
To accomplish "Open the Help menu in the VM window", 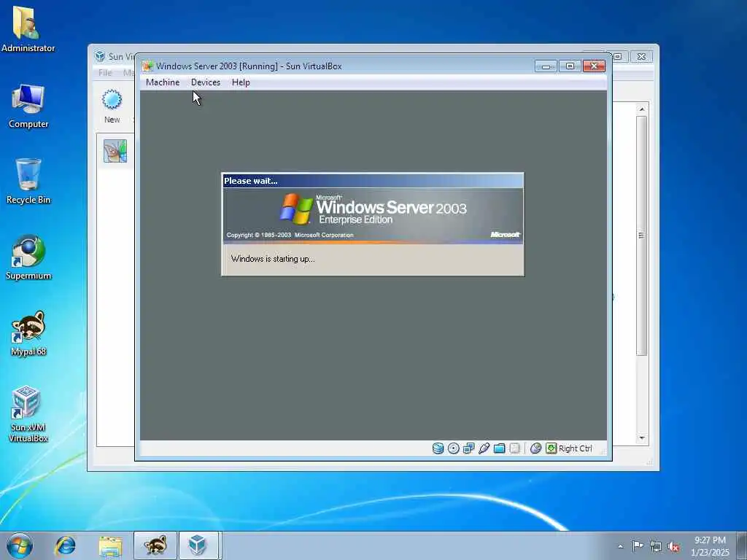I will click(x=241, y=82).
